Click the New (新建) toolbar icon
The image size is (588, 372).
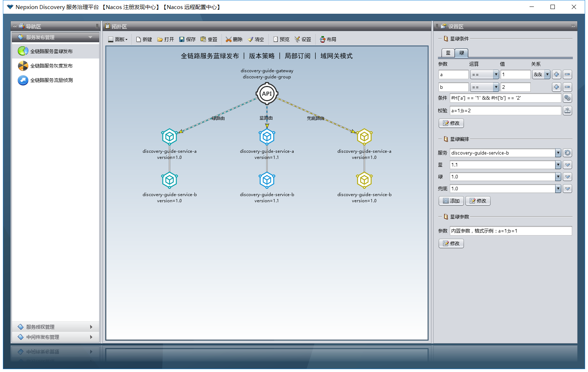click(x=139, y=39)
